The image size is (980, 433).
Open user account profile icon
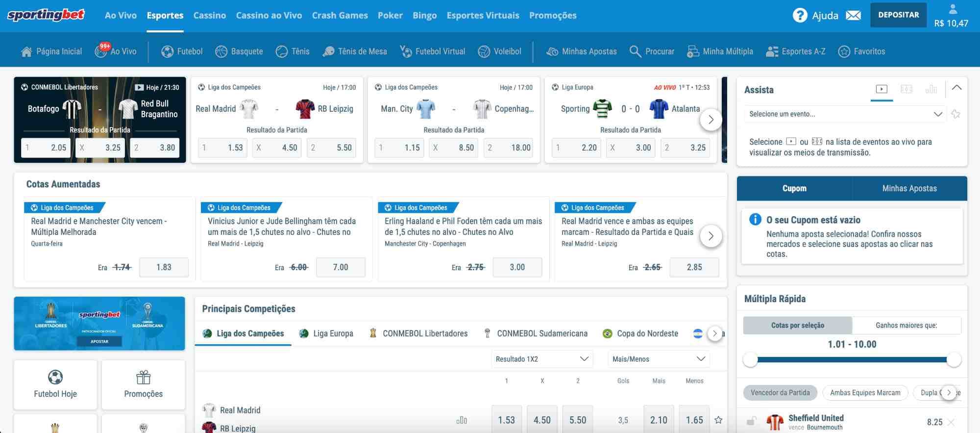click(953, 9)
